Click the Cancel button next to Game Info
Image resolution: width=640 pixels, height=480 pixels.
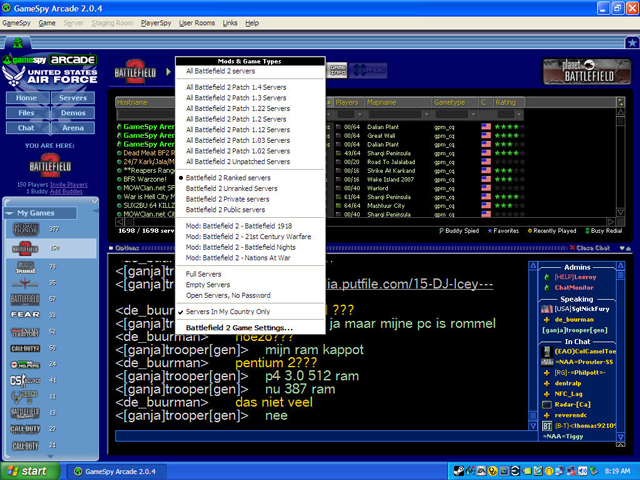368,70
